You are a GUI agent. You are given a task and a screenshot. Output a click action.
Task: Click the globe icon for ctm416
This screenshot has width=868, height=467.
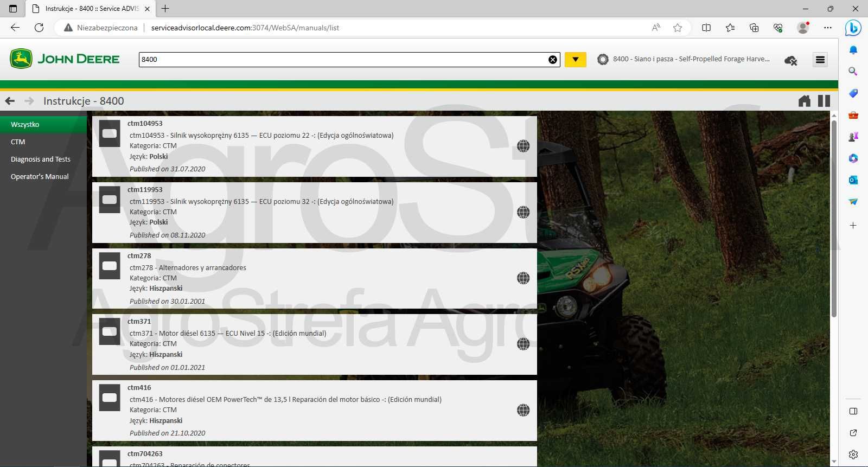click(x=523, y=410)
